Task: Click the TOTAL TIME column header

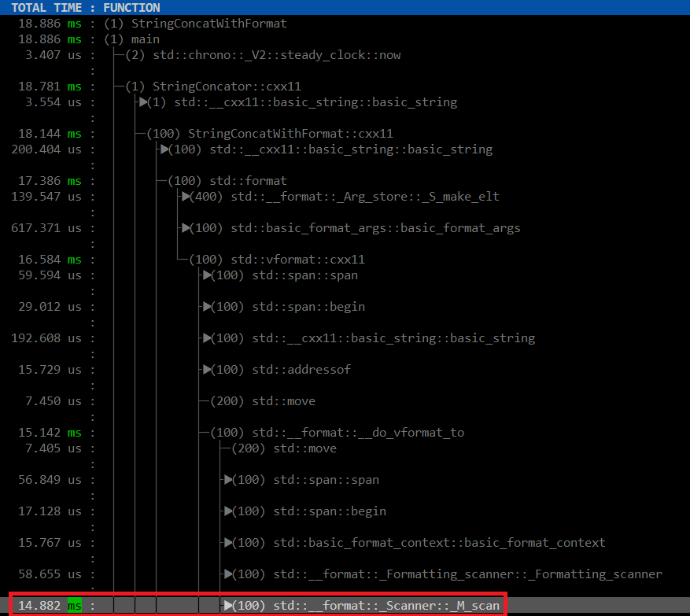Action: click(47, 7)
